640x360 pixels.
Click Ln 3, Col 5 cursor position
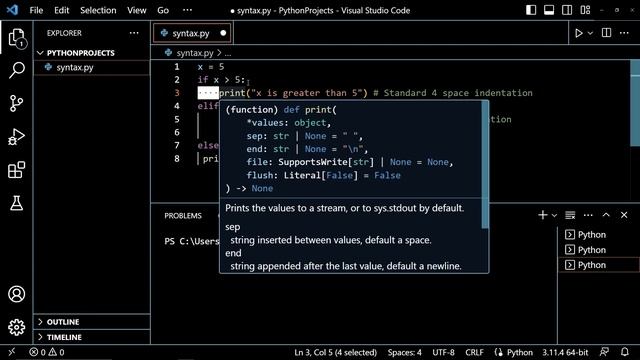coord(336,352)
